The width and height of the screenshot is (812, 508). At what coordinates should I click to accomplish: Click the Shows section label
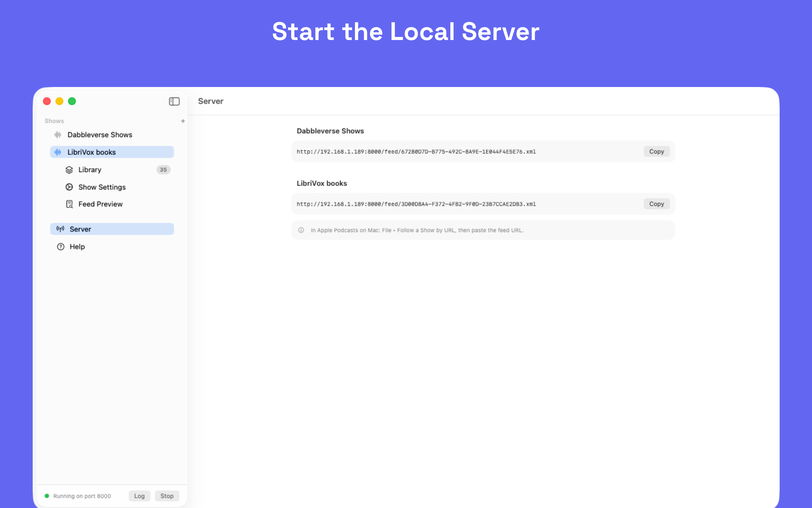click(54, 121)
